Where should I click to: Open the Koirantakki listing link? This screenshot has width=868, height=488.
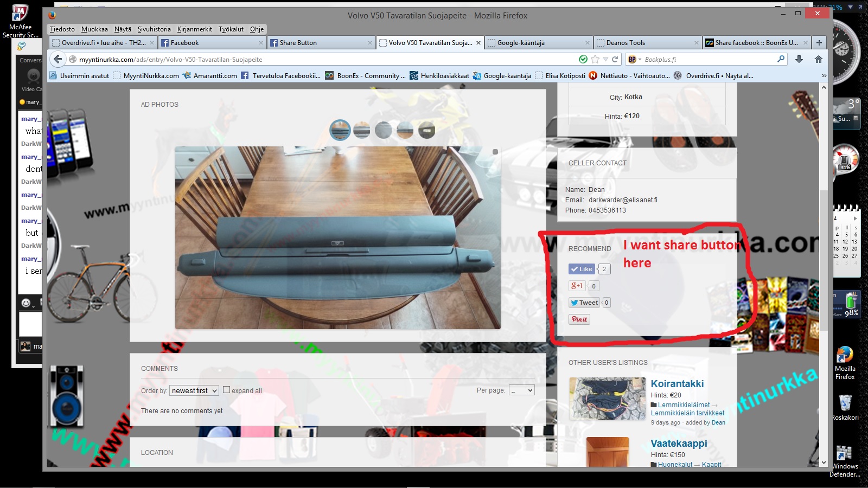click(x=677, y=383)
